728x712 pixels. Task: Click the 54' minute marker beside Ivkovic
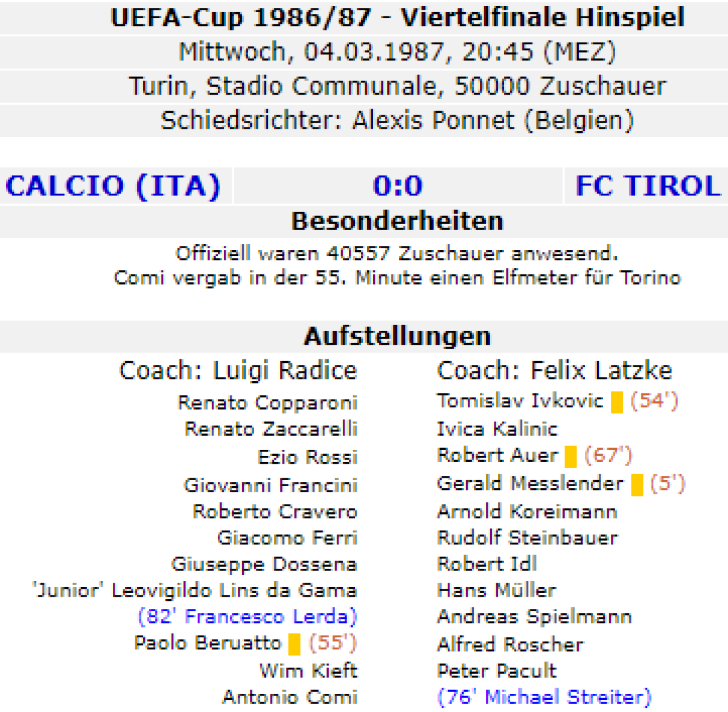point(654,401)
